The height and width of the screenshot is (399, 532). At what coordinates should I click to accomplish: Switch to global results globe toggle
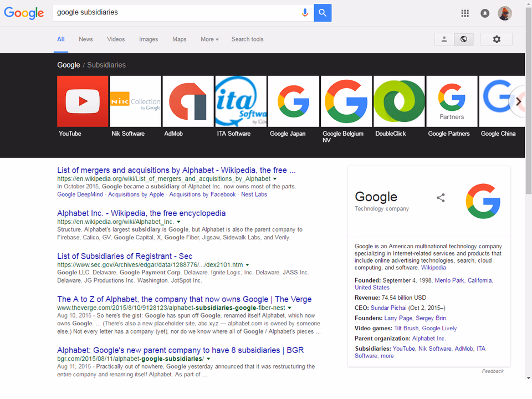point(464,39)
